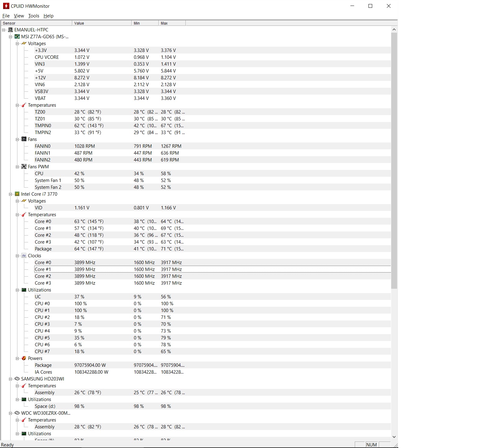The height and width of the screenshot is (448, 478).
Task: Collapse the Fans PWM group
Action: (17, 167)
